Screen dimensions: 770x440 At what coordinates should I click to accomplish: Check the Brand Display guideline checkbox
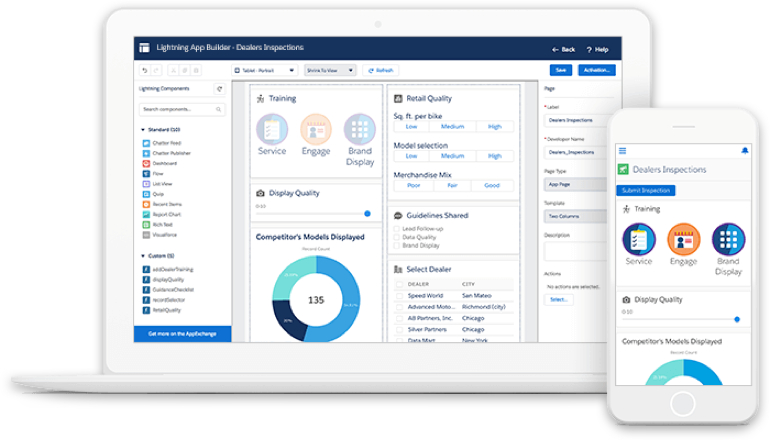[397, 246]
